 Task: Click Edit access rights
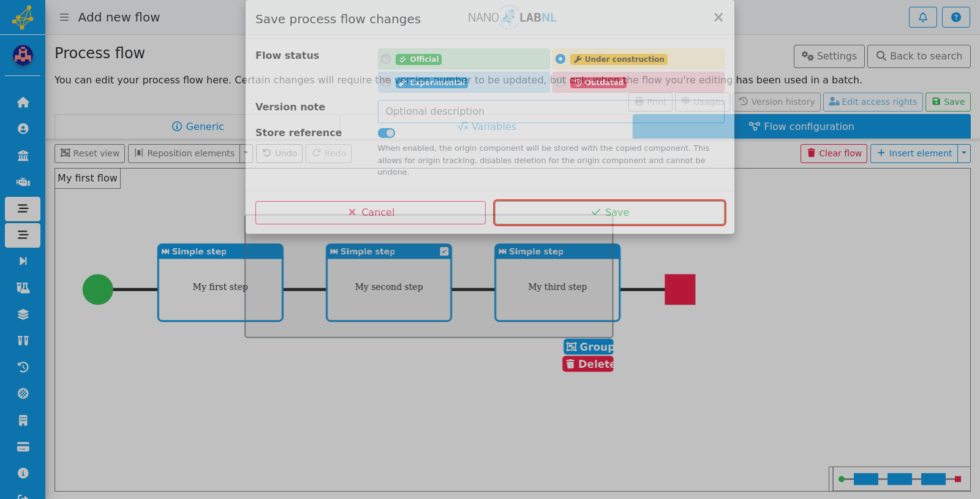click(x=873, y=102)
